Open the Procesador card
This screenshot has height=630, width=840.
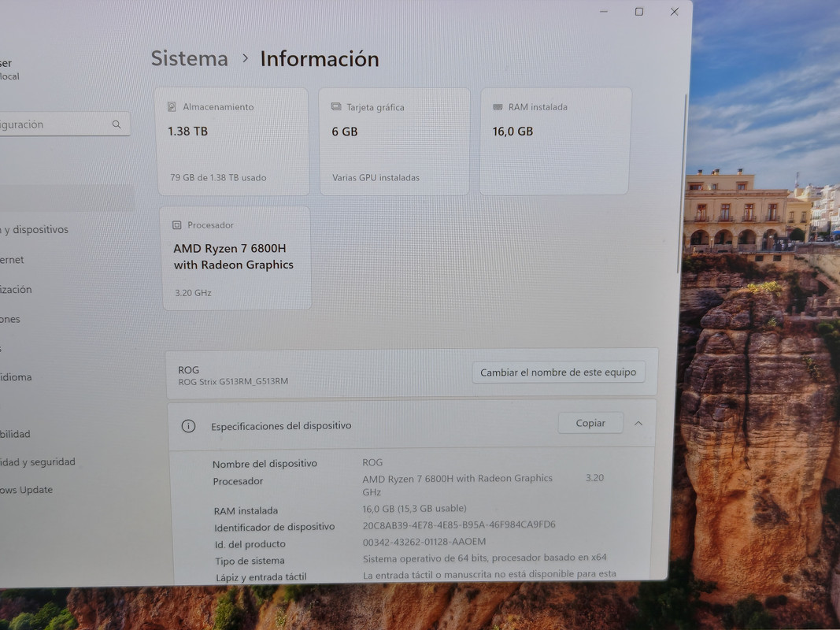[x=235, y=258]
